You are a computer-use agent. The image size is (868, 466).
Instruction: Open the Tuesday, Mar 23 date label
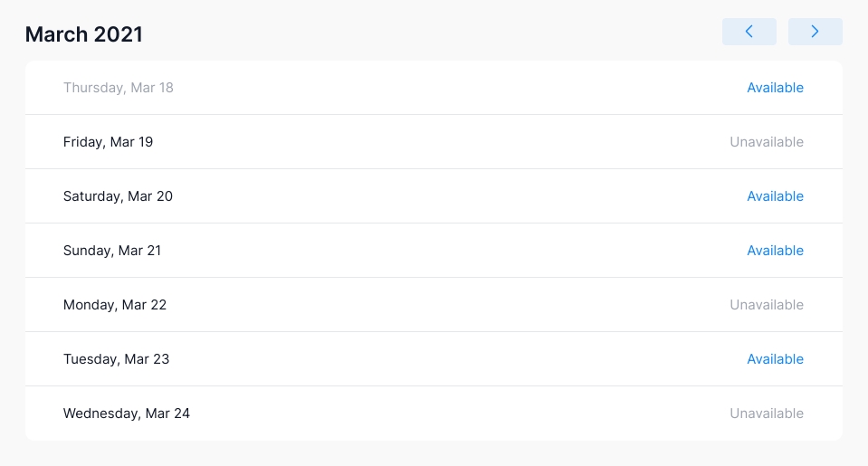click(x=116, y=359)
